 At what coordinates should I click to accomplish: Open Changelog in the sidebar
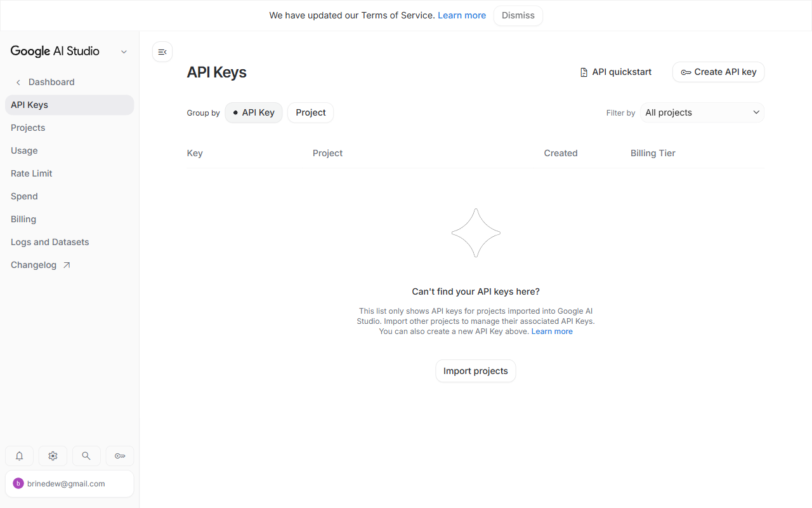pos(70,265)
